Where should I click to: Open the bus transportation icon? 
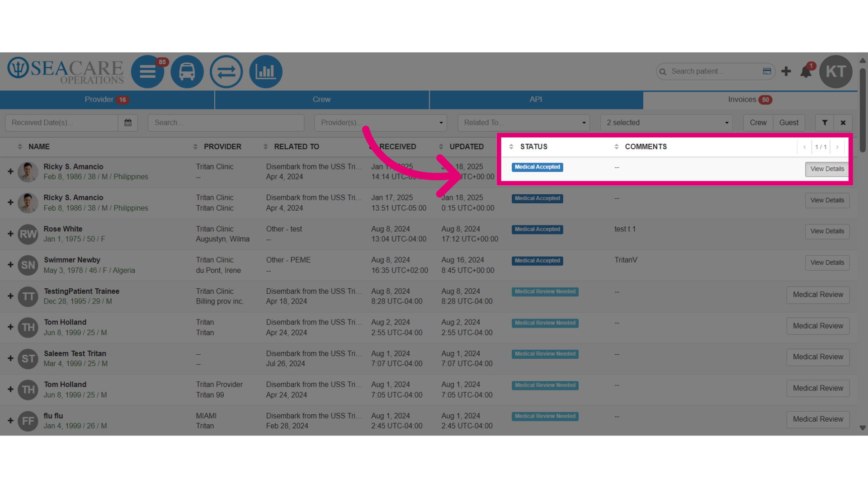click(x=187, y=71)
